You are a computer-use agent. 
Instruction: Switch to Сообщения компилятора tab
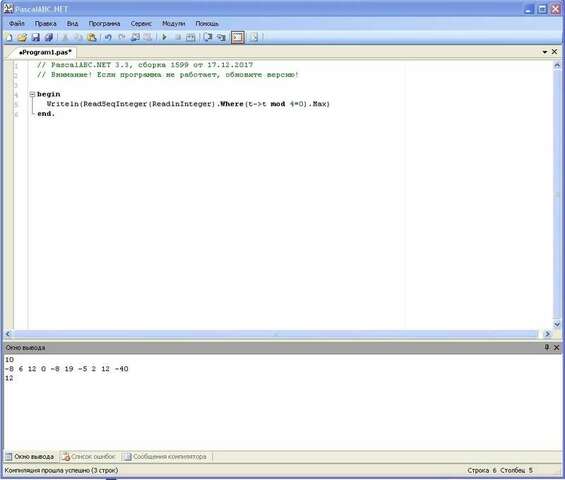tap(166, 457)
